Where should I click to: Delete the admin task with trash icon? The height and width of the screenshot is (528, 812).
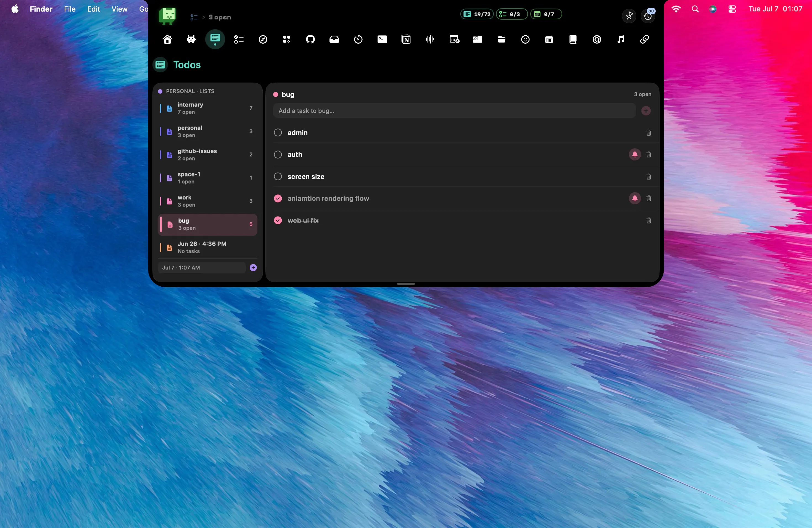tap(648, 133)
